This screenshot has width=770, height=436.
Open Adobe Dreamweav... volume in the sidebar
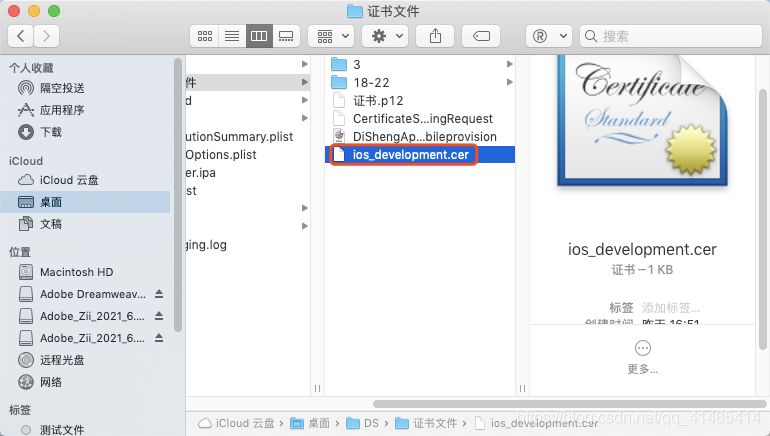click(x=82, y=294)
